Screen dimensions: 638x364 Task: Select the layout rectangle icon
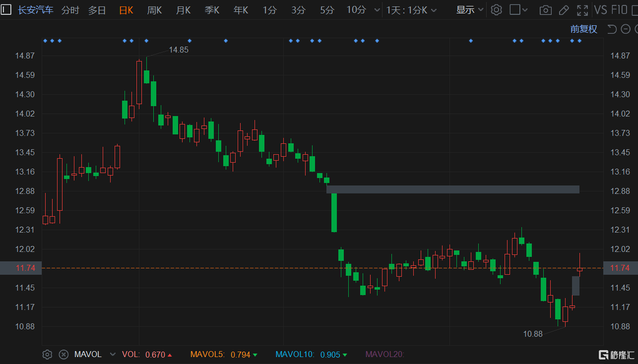[515, 9]
